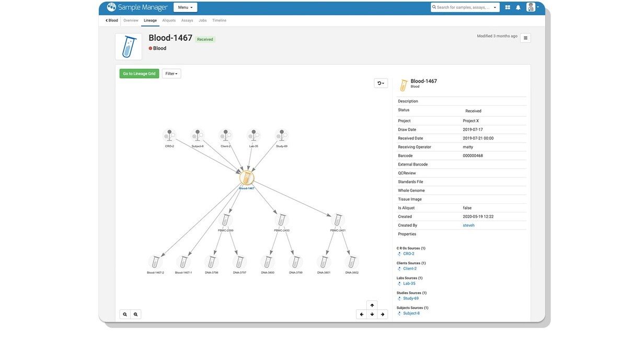The height and width of the screenshot is (337, 644).
Task: Click the PBMC-2400 sample node
Action: (x=281, y=220)
